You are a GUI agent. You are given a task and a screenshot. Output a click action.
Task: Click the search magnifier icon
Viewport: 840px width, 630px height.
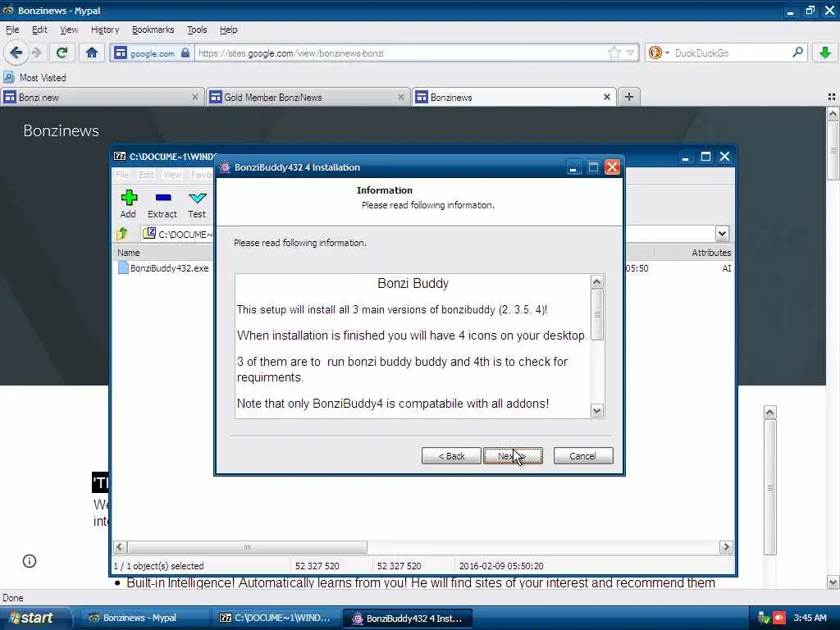[x=797, y=52]
